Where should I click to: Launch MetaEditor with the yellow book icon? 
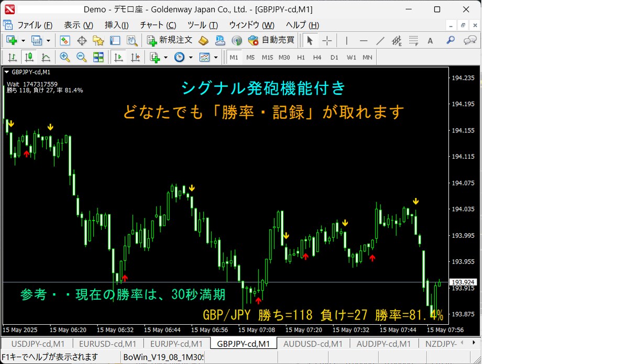click(x=204, y=40)
